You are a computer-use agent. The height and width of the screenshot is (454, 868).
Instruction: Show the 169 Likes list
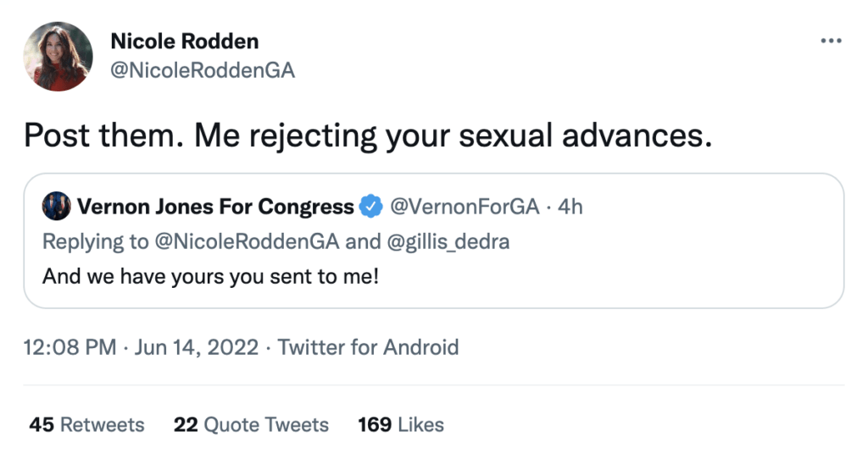(401, 424)
